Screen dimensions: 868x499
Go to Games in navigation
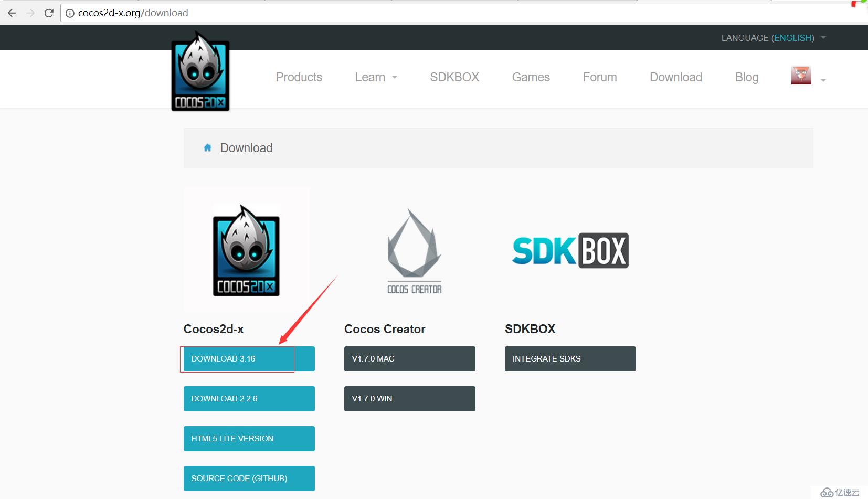pos(531,77)
